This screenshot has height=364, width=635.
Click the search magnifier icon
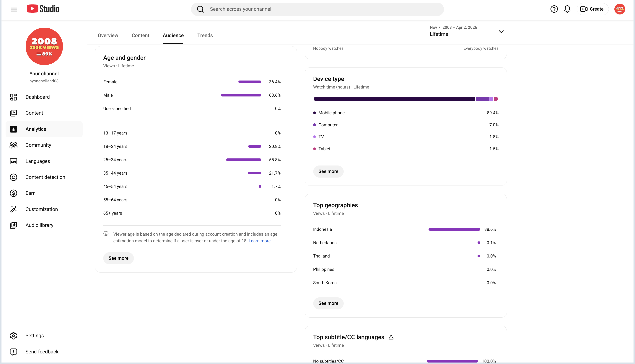pos(200,9)
